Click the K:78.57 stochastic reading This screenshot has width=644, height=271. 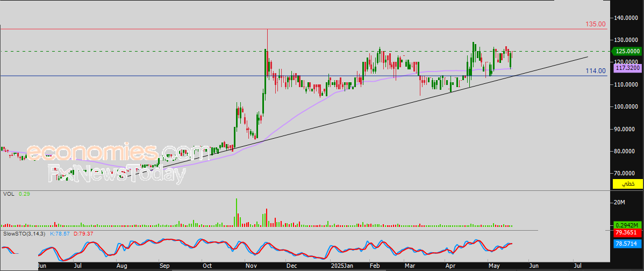point(59,234)
